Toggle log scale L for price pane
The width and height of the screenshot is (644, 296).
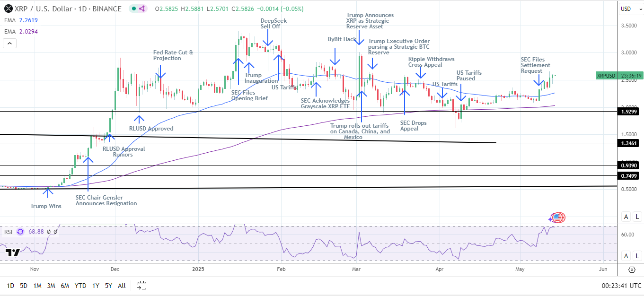click(x=638, y=217)
